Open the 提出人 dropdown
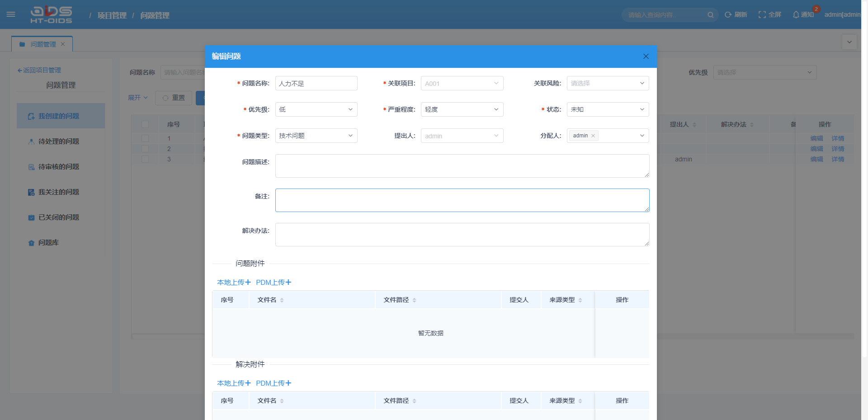 click(x=462, y=136)
